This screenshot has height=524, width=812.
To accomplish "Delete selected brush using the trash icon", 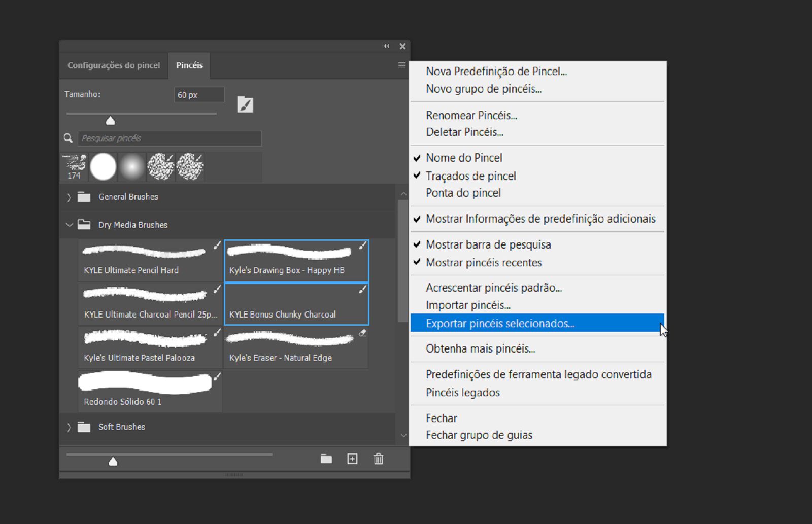I will [378, 458].
